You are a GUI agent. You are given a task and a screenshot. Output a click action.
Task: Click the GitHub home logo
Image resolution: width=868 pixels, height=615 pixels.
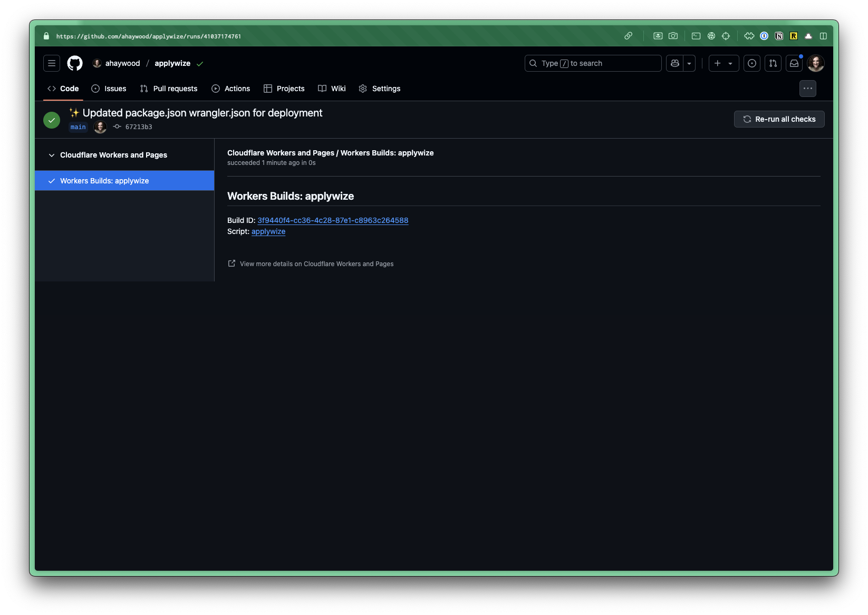74,63
